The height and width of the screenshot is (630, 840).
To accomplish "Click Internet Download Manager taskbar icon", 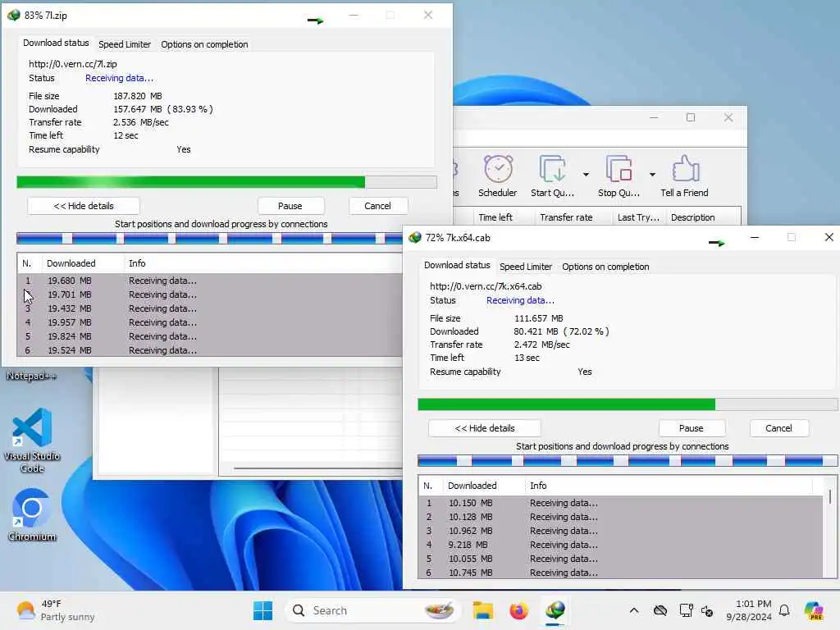I will [x=555, y=610].
